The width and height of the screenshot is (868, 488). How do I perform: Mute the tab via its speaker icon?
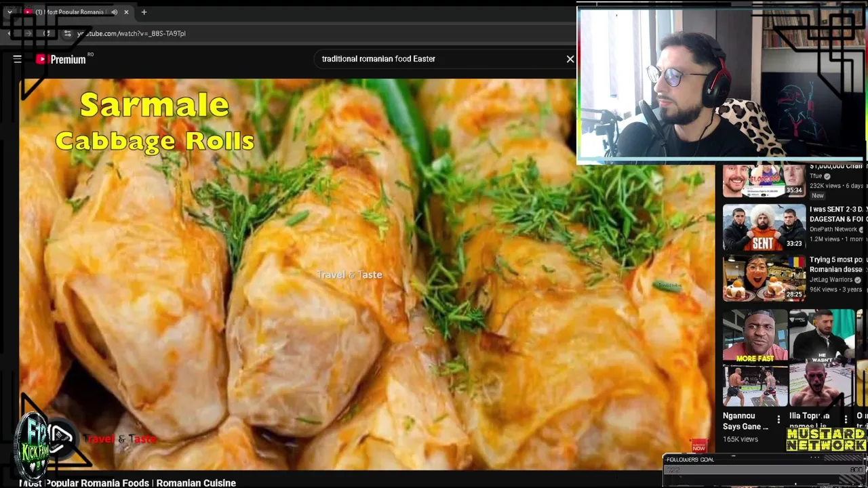point(114,12)
